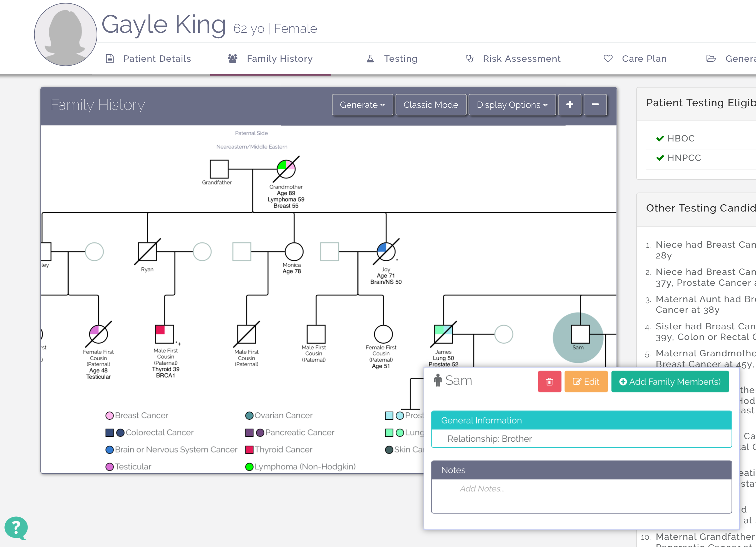
Task: Select Monica's pedigree circle
Action: pos(294,252)
